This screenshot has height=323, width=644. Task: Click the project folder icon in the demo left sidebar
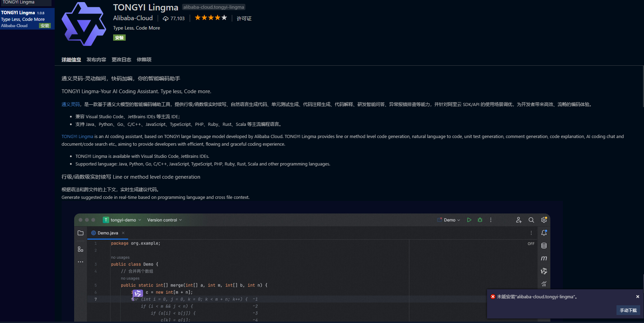click(x=80, y=233)
